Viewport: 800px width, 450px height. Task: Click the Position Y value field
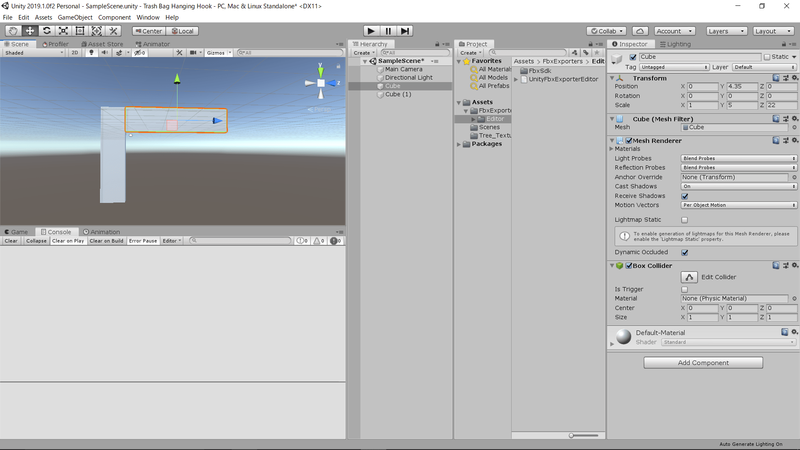[741, 87]
